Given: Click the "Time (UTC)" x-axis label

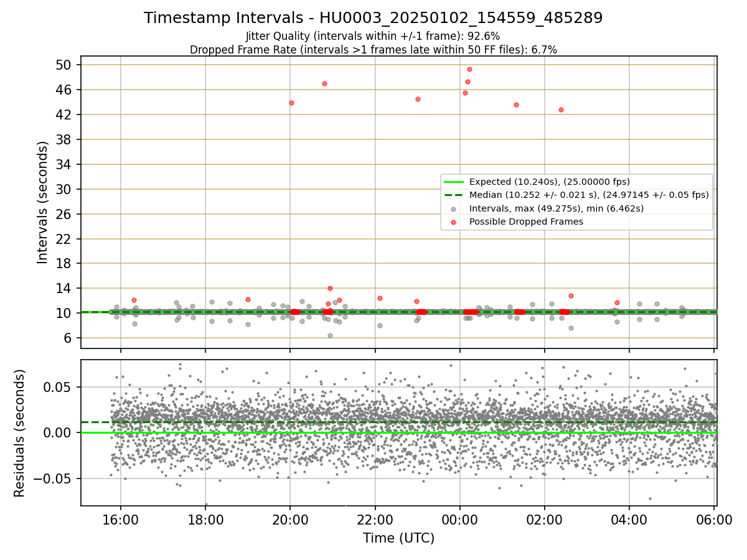Looking at the screenshot, I should pyautogui.click(x=399, y=538).
